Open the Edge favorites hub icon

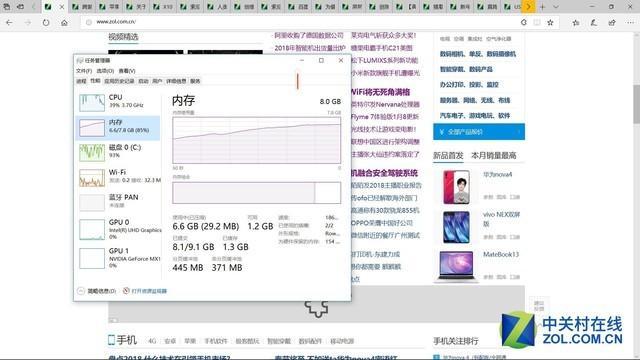[x=576, y=22]
